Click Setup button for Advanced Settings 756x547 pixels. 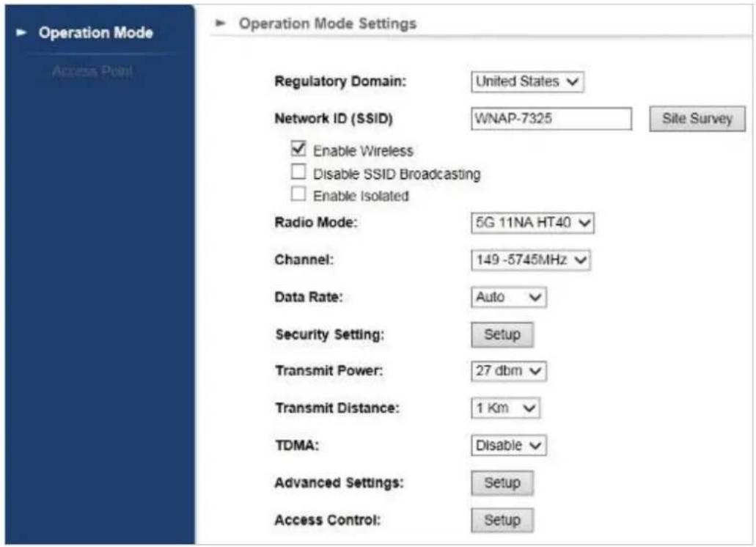(502, 483)
